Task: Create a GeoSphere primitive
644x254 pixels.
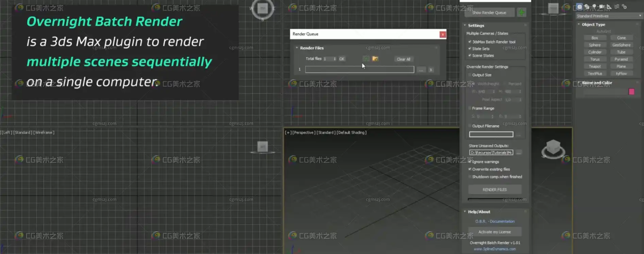Action: (x=621, y=45)
